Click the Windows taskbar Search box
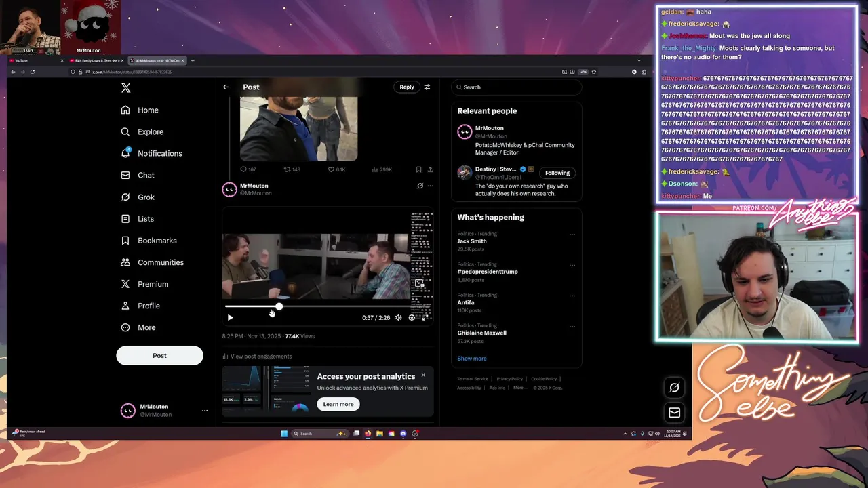Image resolution: width=868 pixels, height=488 pixels. (319, 434)
